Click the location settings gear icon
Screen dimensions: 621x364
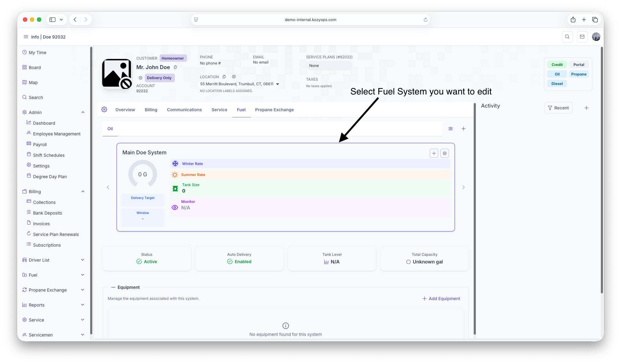234,77
